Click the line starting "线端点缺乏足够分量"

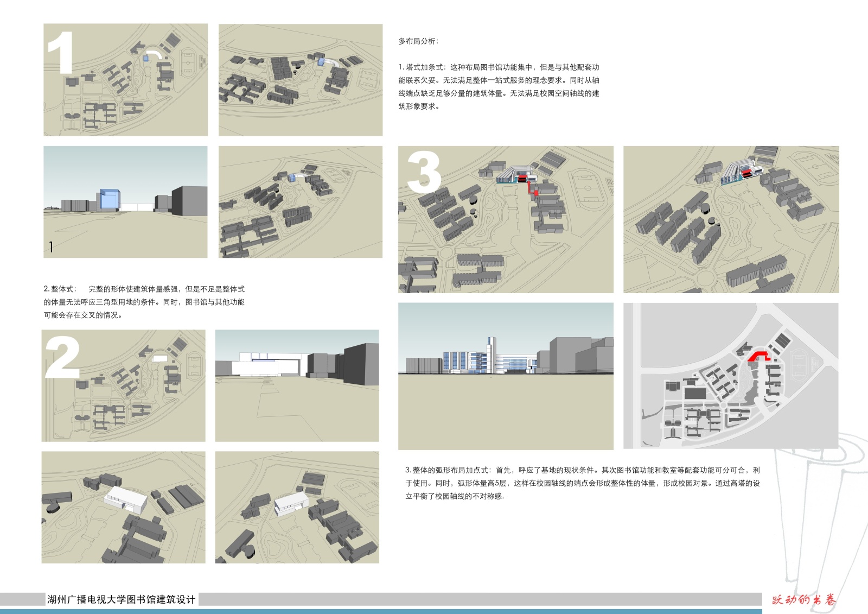click(x=499, y=93)
